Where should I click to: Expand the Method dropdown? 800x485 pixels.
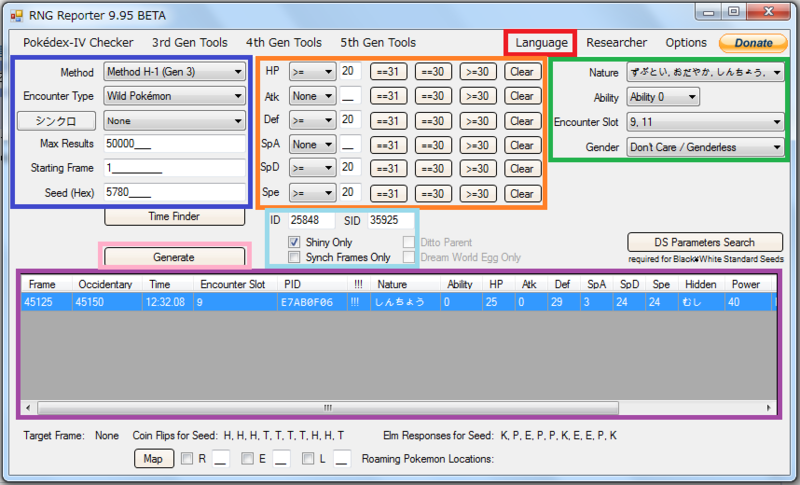pos(174,72)
